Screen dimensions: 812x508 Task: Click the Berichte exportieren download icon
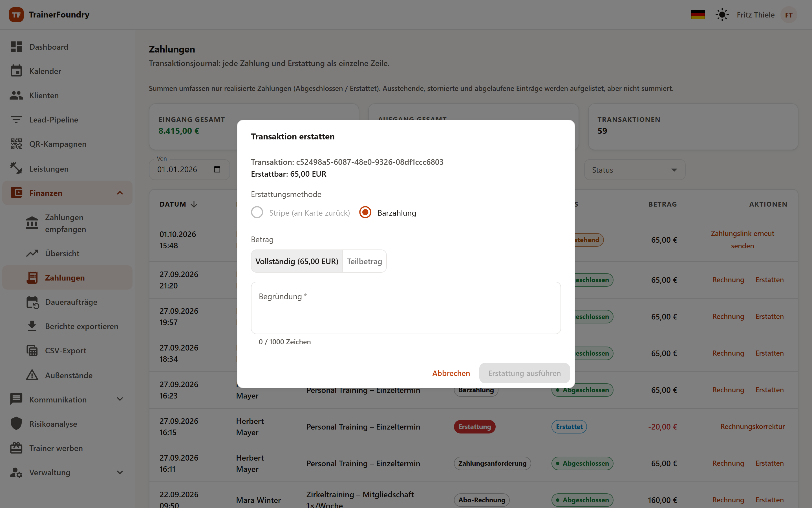point(32,326)
